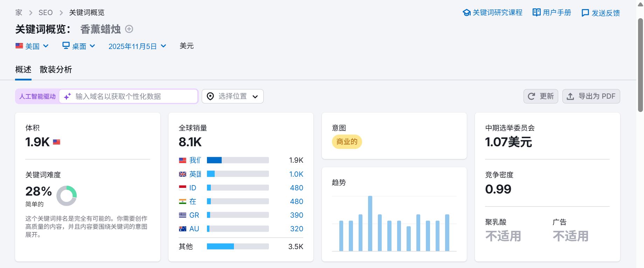The image size is (644, 268).
Task: Click the feedback speech bubble icon
Action: (585, 13)
